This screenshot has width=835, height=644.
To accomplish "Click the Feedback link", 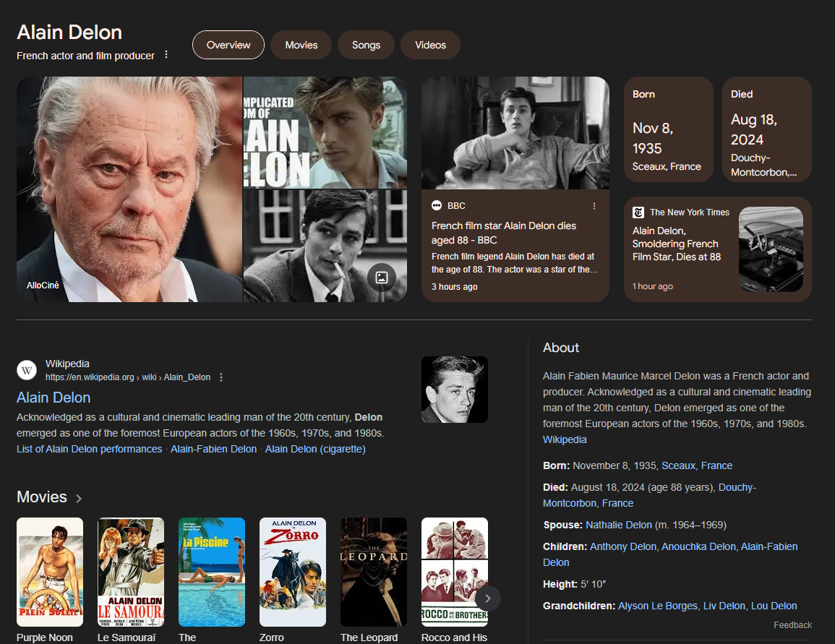I will (x=792, y=625).
